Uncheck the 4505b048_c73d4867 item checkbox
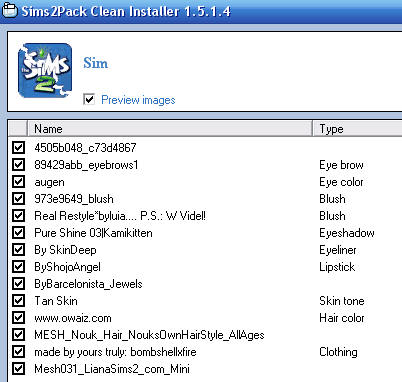This screenshot has height=382, width=402. [18, 147]
